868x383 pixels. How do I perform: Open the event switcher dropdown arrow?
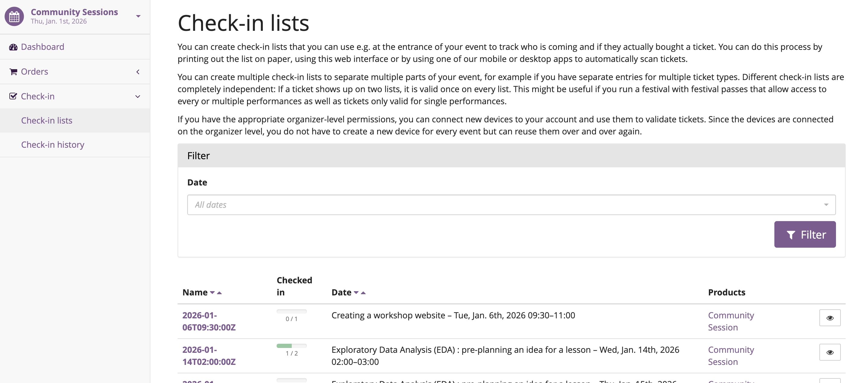[x=138, y=16]
